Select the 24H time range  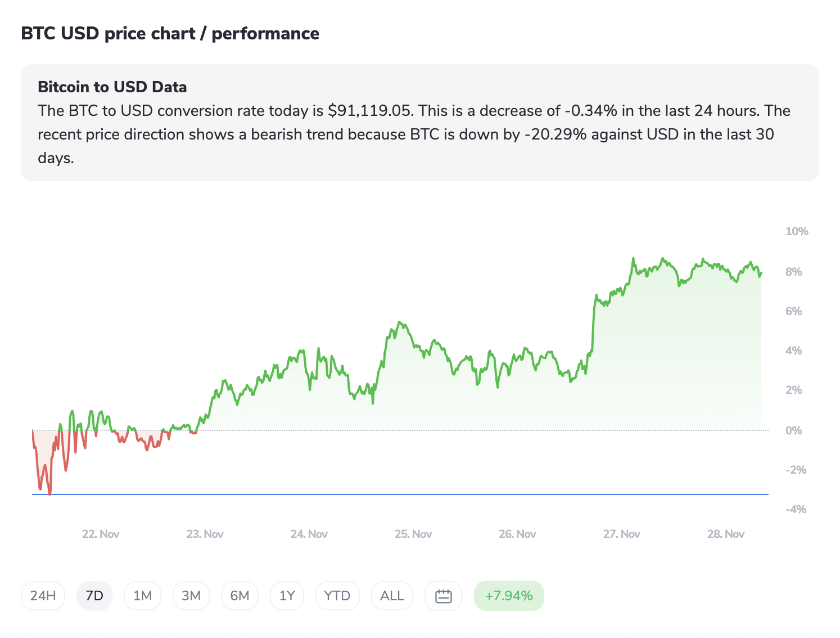(x=43, y=596)
